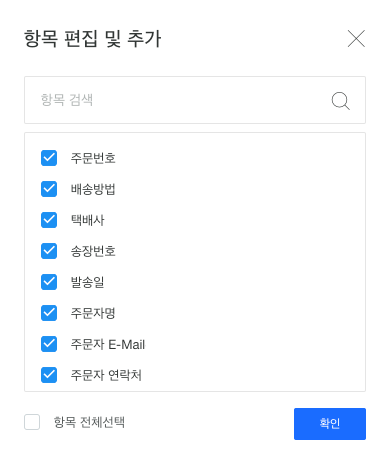Enable the 항목 전체선택 checkbox
The width and height of the screenshot is (390, 462).
[32, 422]
